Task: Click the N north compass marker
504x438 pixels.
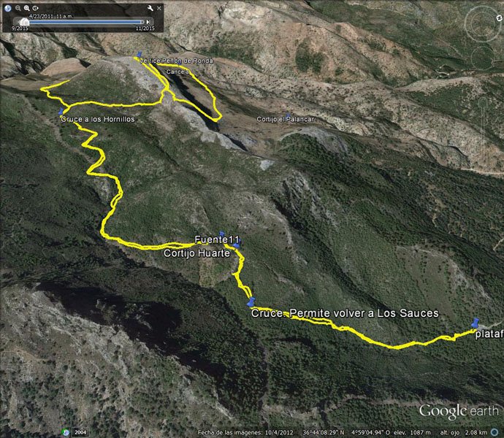Action: pos(499,19)
